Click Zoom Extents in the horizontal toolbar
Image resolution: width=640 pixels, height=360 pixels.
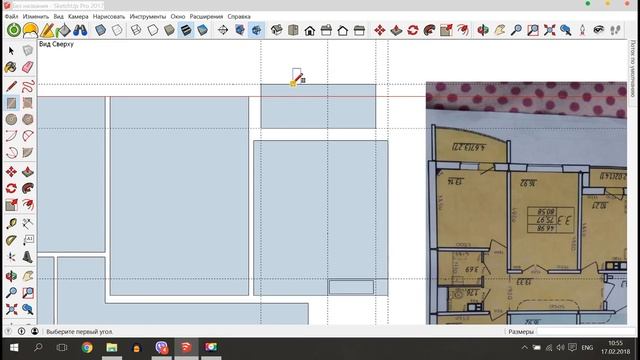[549, 30]
